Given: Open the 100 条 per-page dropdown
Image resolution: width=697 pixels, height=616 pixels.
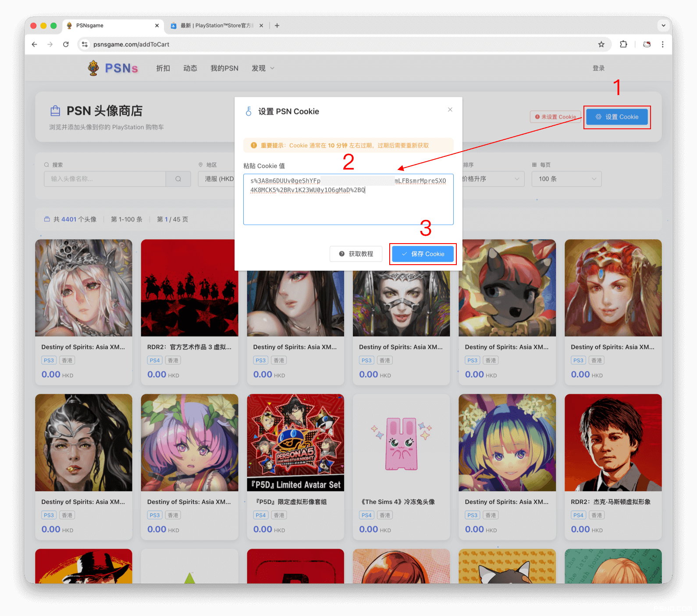Looking at the screenshot, I should point(566,179).
